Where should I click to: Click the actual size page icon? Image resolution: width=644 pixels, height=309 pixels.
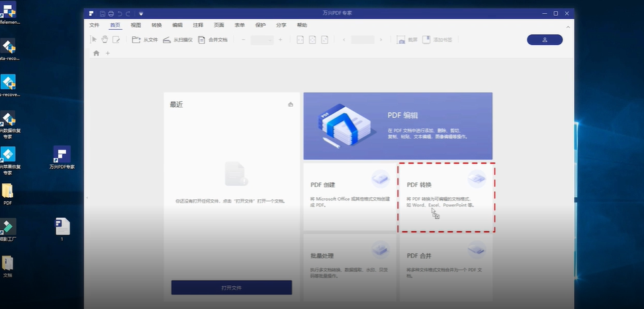click(x=324, y=40)
